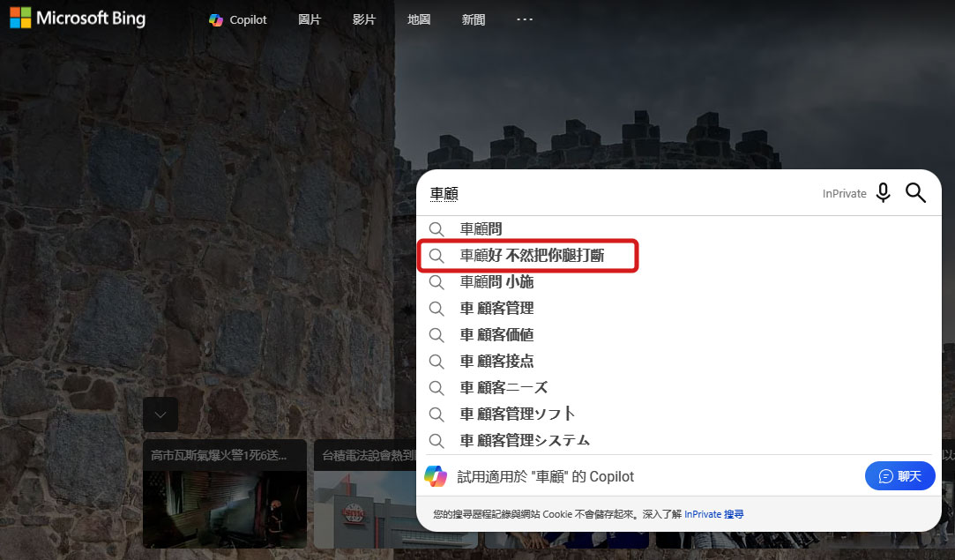Screen dimensions: 955x560
Task: Click search icon beside 車 顧客価値 suggestion
Action: pyautogui.click(x=436, y=334)
